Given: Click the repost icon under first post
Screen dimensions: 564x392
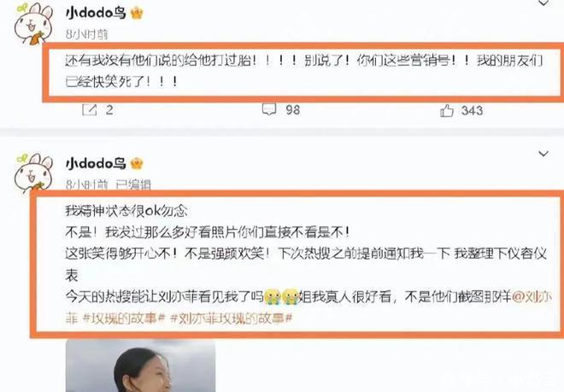Looking at the screenshot, I should pos(90,109).
